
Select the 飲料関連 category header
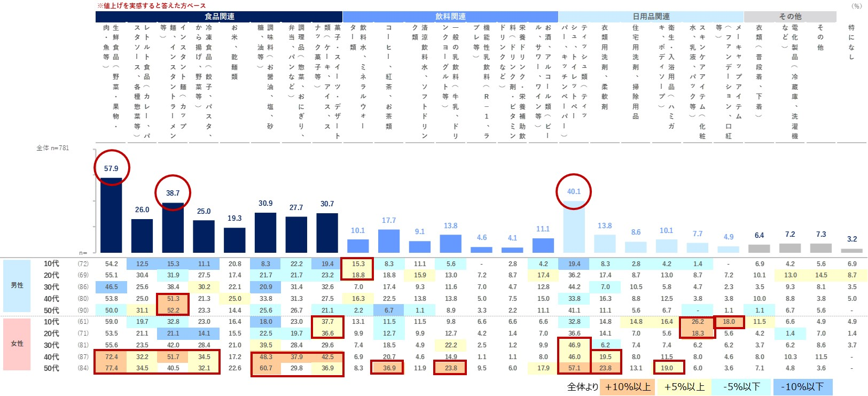[450, 17]
